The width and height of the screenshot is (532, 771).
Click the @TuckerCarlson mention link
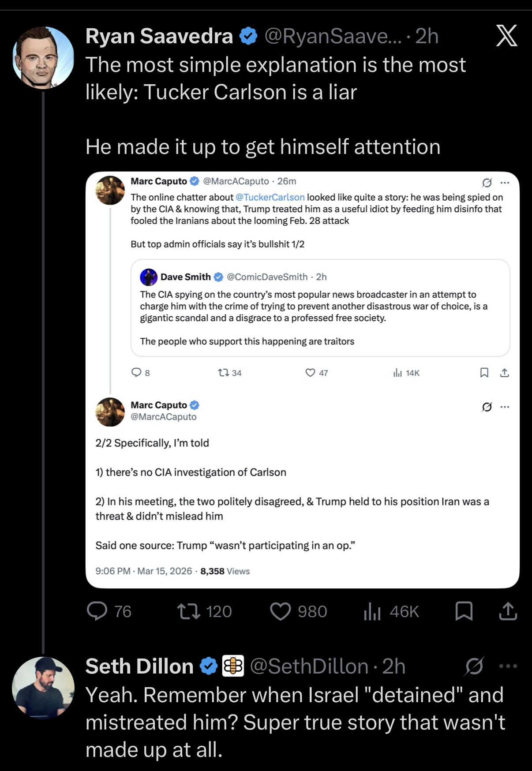click(x=270, y=197)
